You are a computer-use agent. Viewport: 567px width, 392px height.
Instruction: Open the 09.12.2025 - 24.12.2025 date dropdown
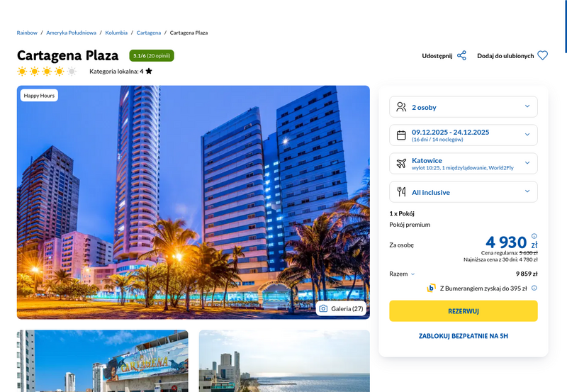(x=464, y=135)
